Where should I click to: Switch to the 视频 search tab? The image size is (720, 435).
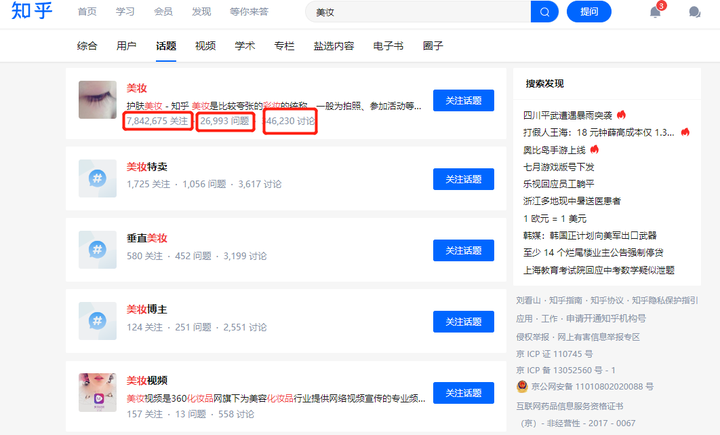[x=205, y=45]
